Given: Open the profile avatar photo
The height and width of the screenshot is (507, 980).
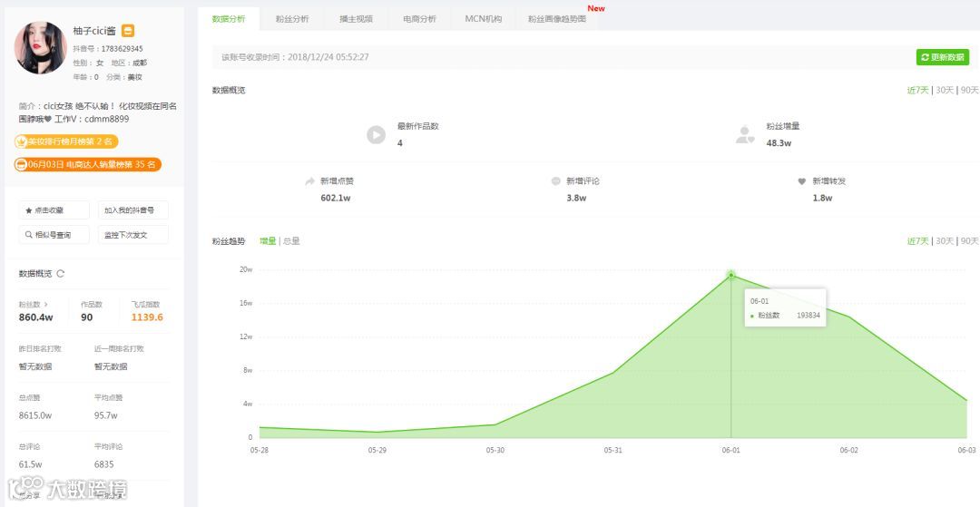Looking at the screenshot, I should click(x=41, y=48).
